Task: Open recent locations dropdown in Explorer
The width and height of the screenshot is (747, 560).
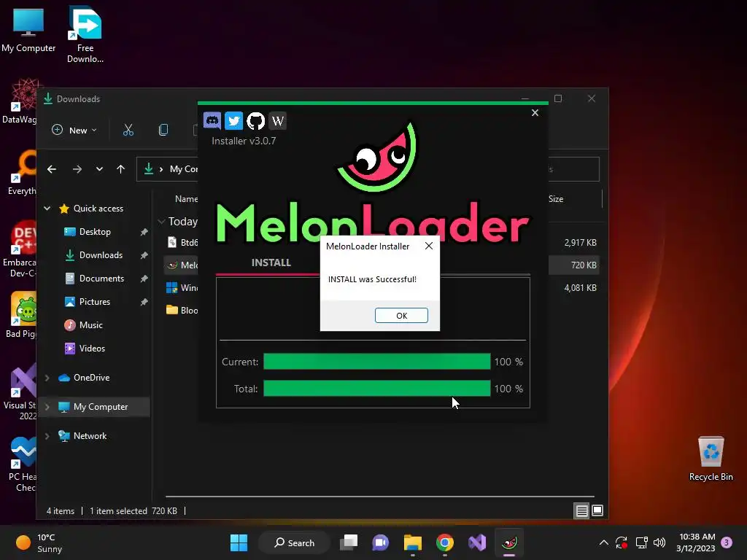Action: (99, 169)
